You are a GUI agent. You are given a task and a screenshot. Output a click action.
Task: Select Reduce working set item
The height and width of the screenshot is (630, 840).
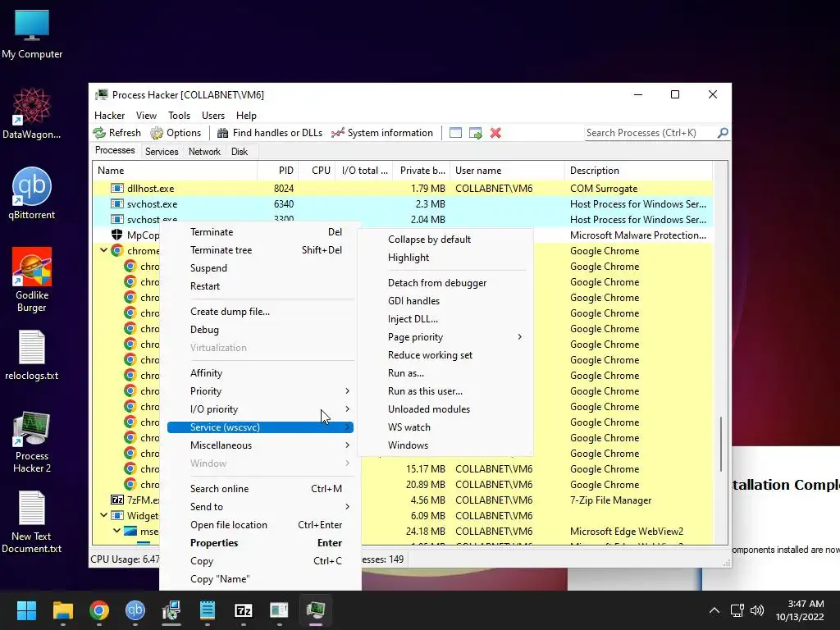click(445, 355)
